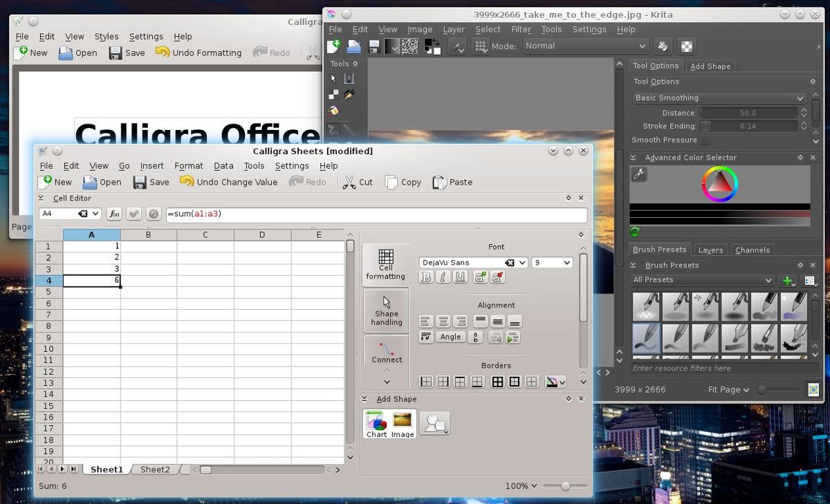Viewport: 830px width, 504px height.
Task: Open Basic Smoothing dropdown in Tool Options
Action: (x=719, y=98)
